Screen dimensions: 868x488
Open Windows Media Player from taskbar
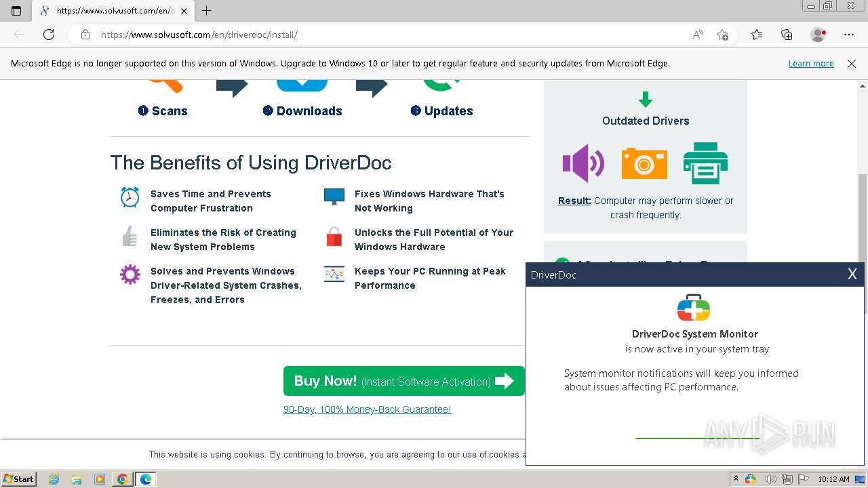point(100,479)
